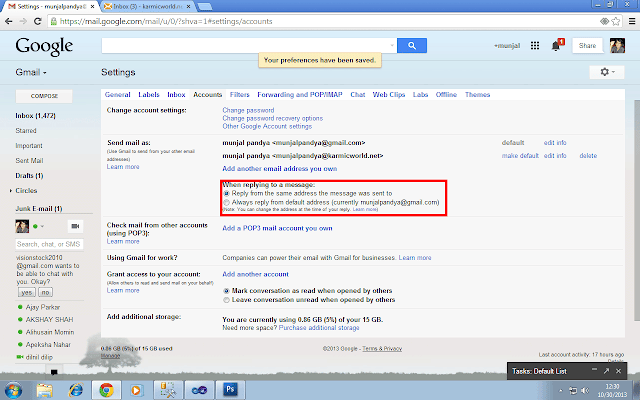Click the Chrome taskbar icon
Viewport: 640px width, 400px height.
pos(107,391)
